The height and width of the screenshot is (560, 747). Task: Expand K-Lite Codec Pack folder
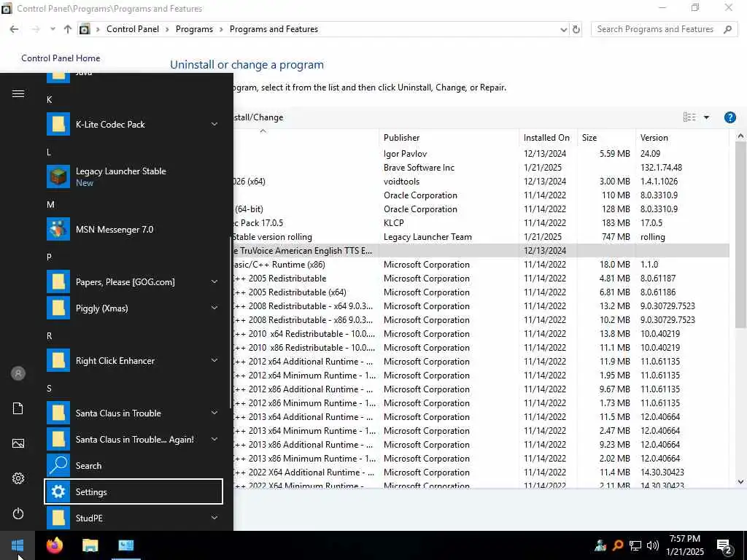point(214,124)
